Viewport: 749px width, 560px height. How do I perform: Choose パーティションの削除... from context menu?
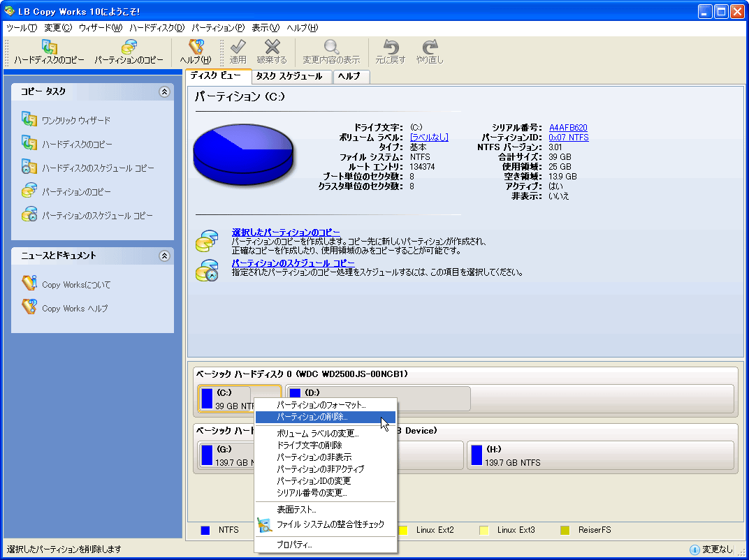[x=326, y=417]
